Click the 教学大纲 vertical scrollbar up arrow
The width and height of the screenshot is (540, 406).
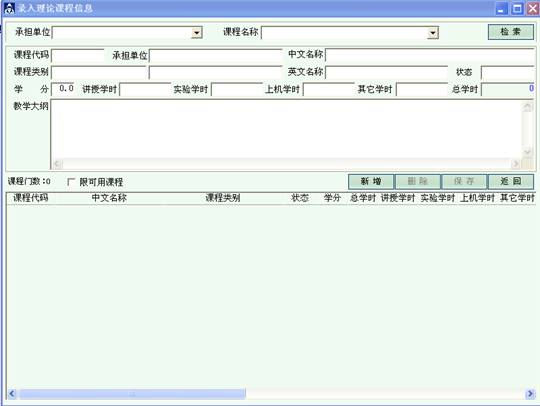[527, 107]
